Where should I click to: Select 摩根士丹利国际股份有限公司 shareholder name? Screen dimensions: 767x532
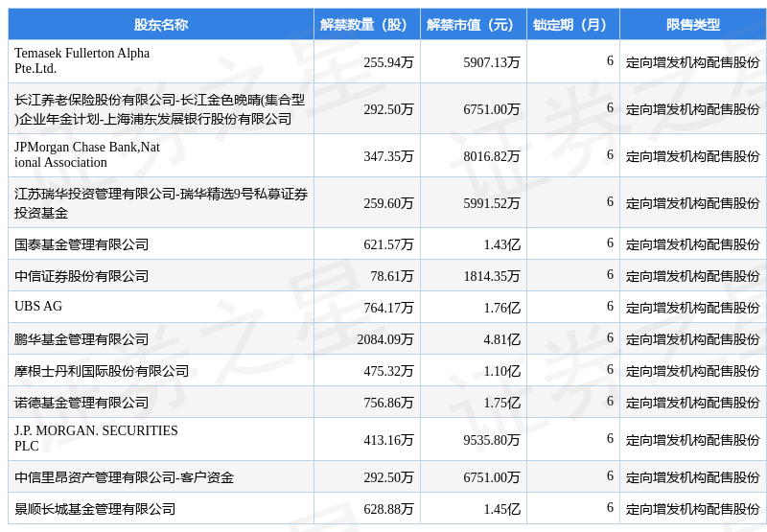(x=102, y=371)
